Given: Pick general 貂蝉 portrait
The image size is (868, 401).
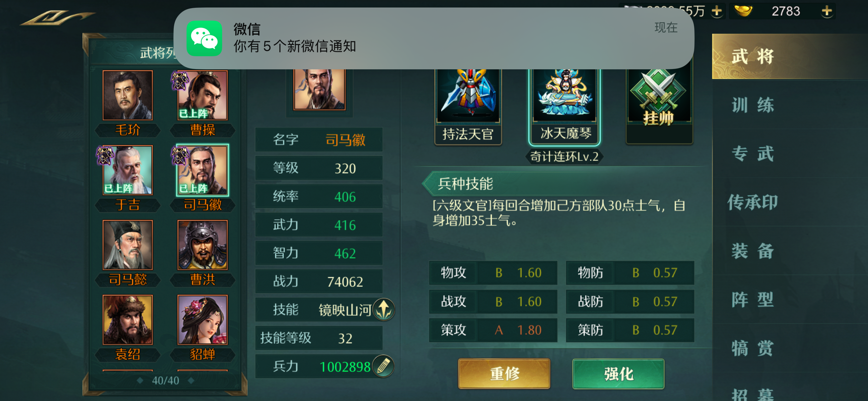Looking at the screenshot, I should click(x=202, y=320).
